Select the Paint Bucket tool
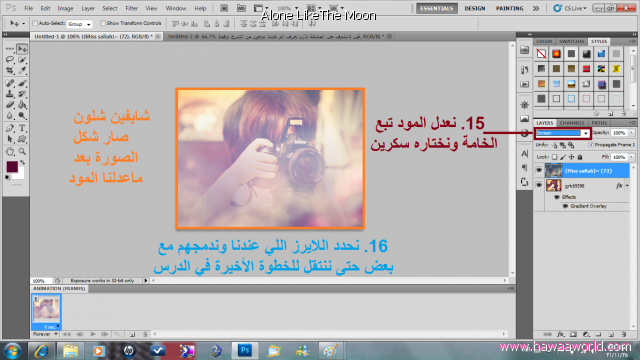The image size is (640, 360). pyautogui.click(x=22, y=105)
